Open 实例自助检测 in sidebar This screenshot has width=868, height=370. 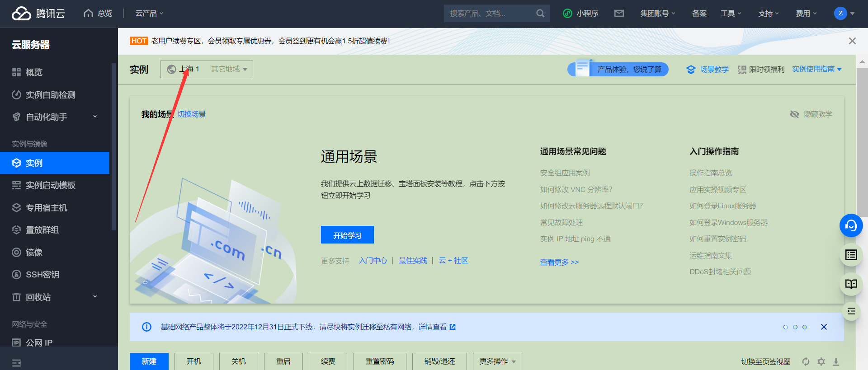click(55, 95)
